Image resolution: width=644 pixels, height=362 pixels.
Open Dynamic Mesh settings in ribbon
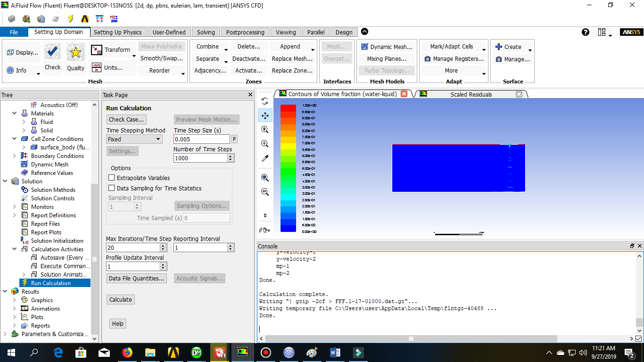(x=387, y=47)
